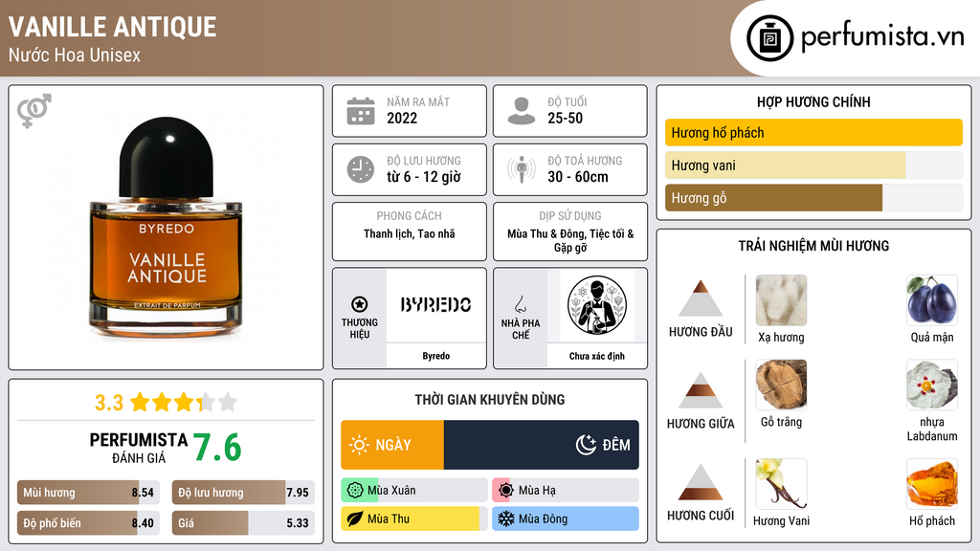Click the Độ lưu hương 7.95 score bar
980x551 pixels.
(243, 493)
